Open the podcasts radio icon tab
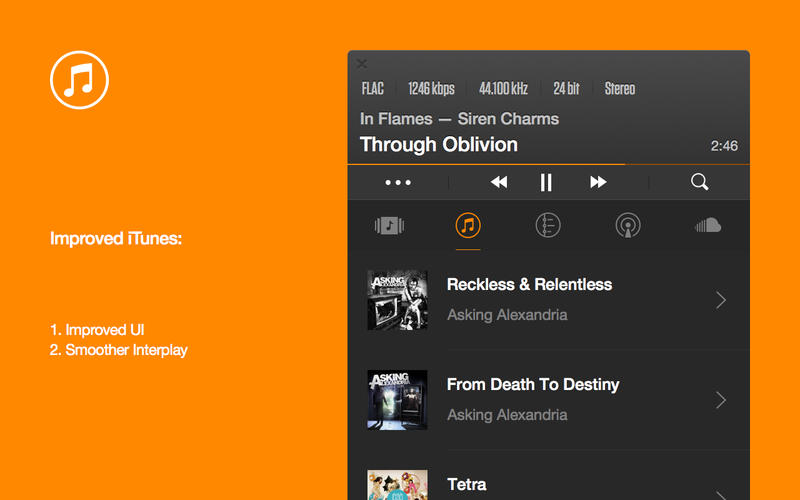Viewport: 800px width, 500px height. click(628, 226)
